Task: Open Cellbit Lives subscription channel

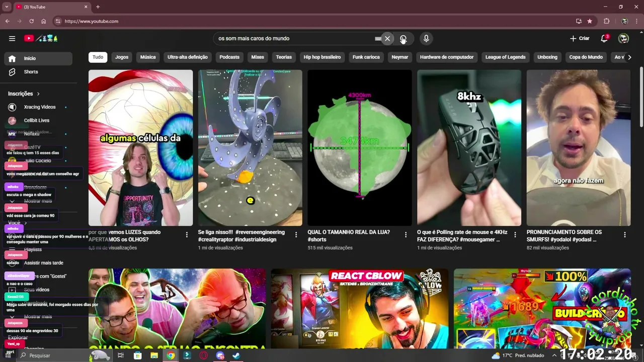Action: click(x=38, y=121)
